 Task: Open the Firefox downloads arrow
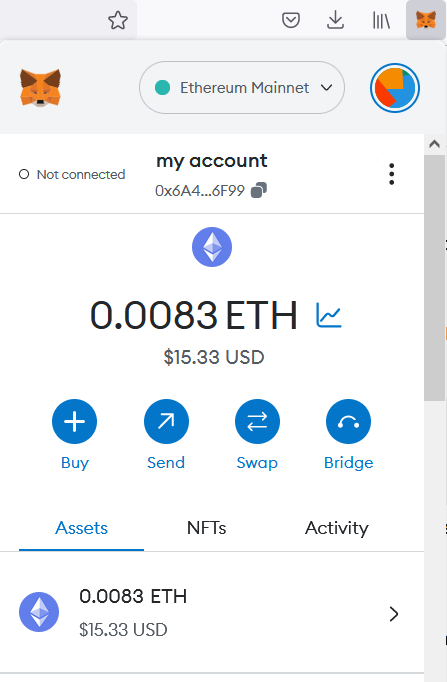(335, 20)
